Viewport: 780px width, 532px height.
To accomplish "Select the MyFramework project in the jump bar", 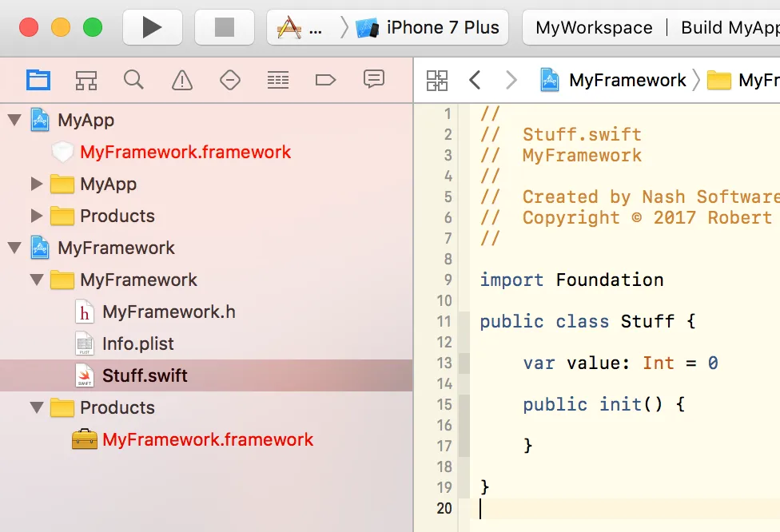I will point(613,80).
